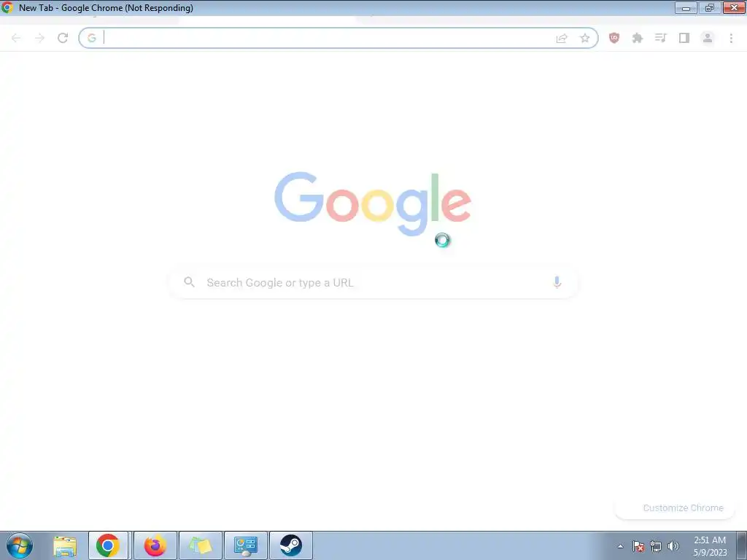Click the Google logo

[373, 203]
